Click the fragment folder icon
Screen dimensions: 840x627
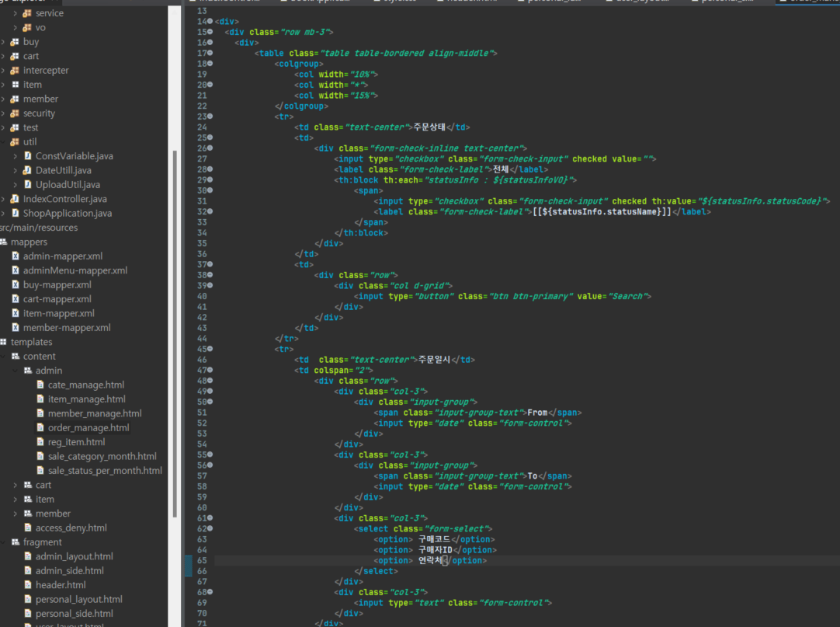click(16, 542)
